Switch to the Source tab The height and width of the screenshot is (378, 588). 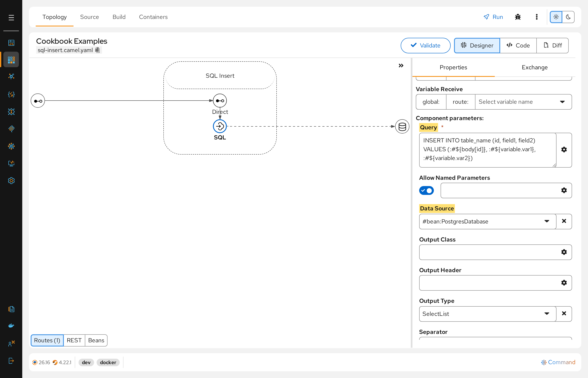(89, 17)
